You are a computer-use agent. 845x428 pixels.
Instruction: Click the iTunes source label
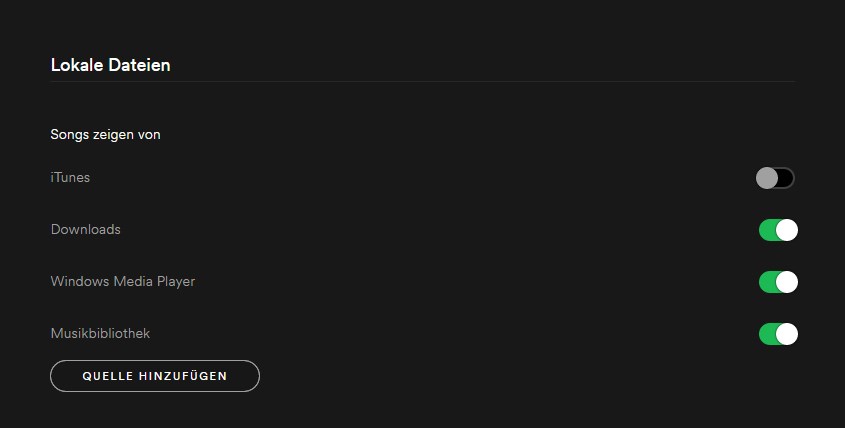point(70,178)
